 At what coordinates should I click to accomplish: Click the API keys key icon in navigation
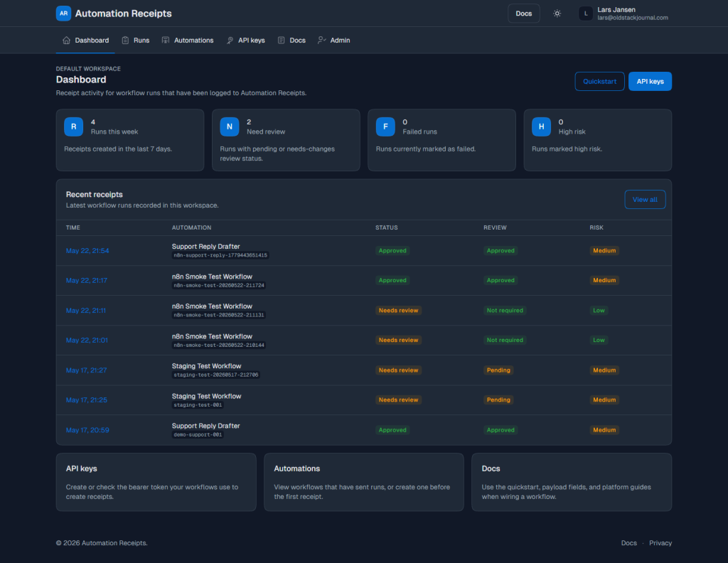click(230, 41)
